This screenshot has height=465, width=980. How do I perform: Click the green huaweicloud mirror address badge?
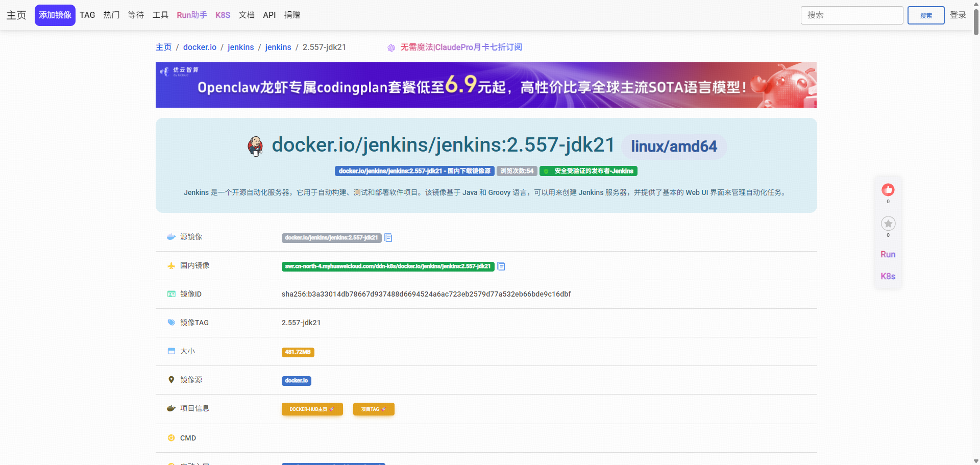tap(388, 266)
